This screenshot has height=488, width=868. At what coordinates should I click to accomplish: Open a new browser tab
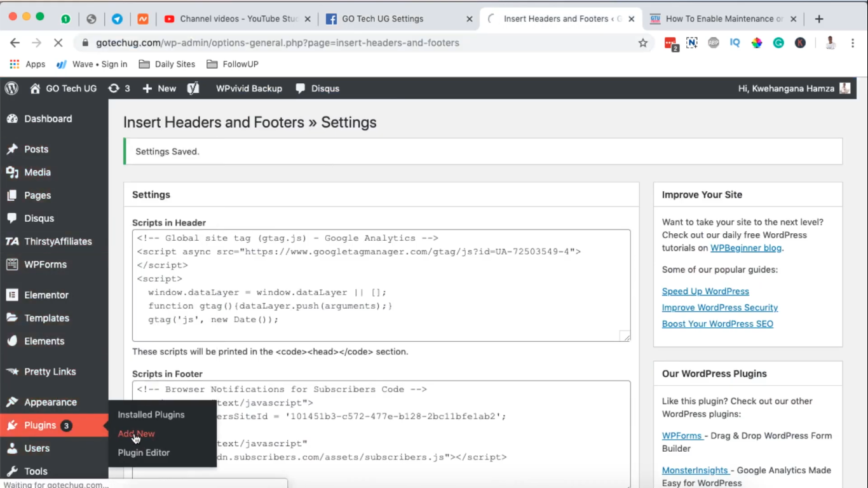pos(819,19)
